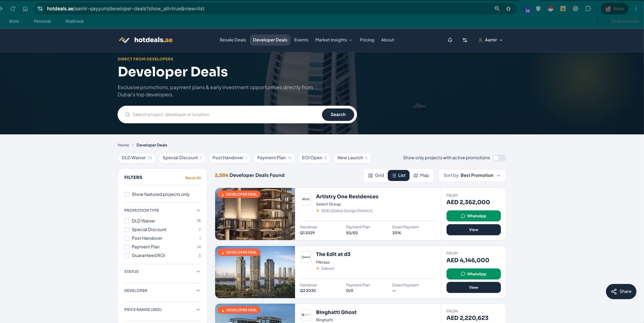Switch to Grid view
The image size is (644, 323).
pos(376,175)
